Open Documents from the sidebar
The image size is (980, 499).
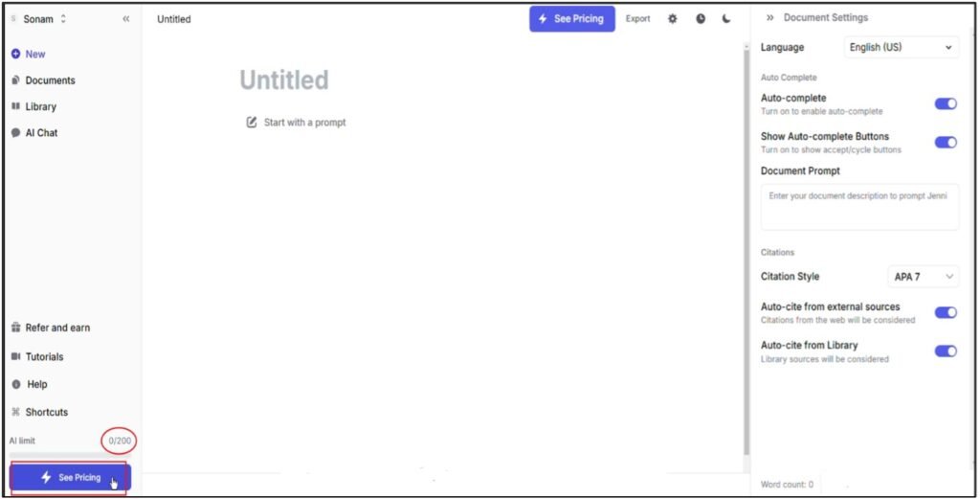43,80
